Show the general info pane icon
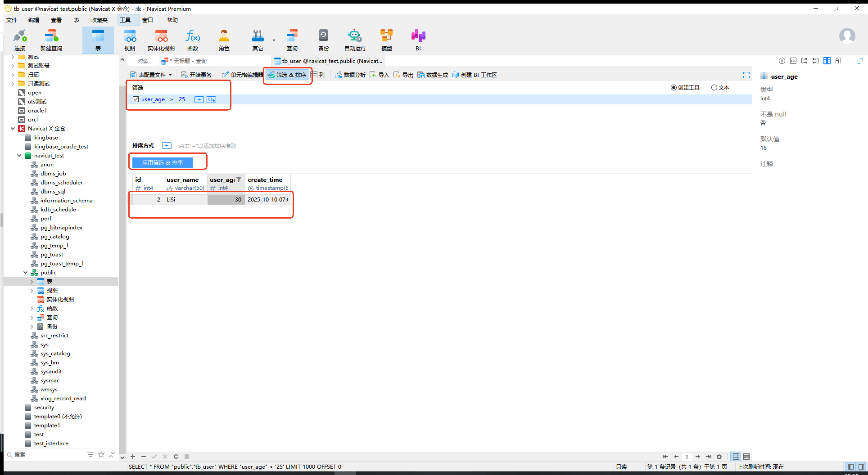The image size is (868, 475). pos(782,61)
